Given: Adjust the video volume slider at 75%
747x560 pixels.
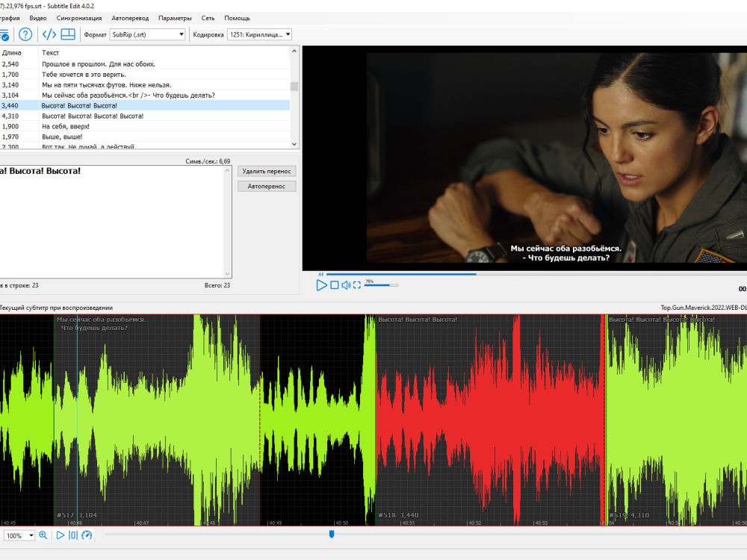Looking at the screenshot, I should [381, 285].
